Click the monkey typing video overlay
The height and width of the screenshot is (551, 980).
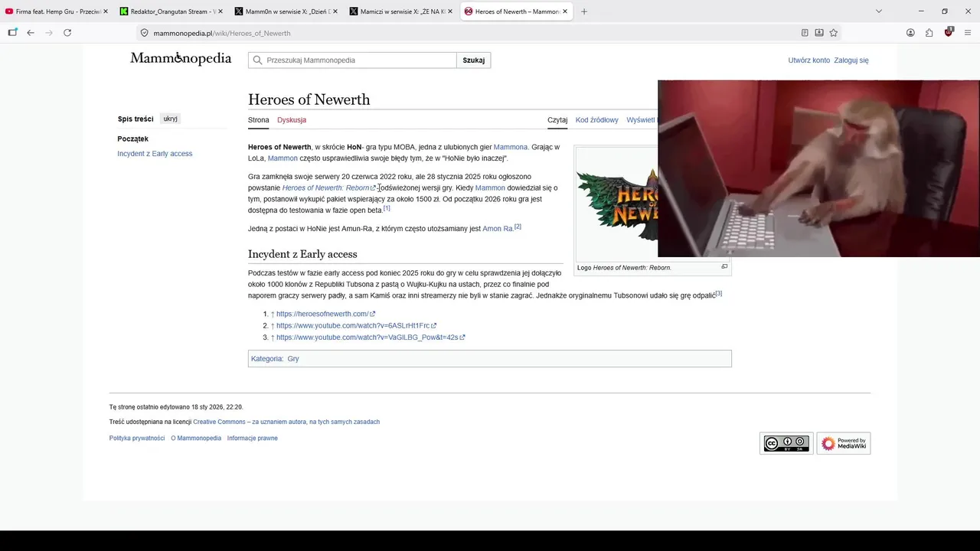click(x=818, y=168)
